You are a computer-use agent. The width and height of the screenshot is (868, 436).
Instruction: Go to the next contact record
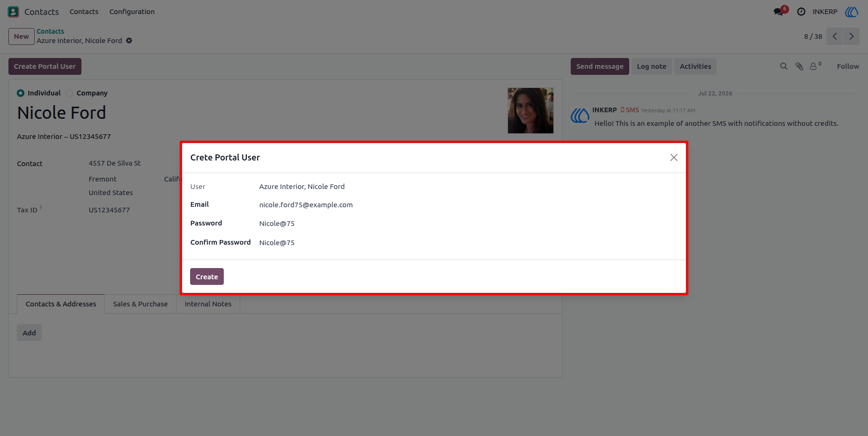(852, 36)
